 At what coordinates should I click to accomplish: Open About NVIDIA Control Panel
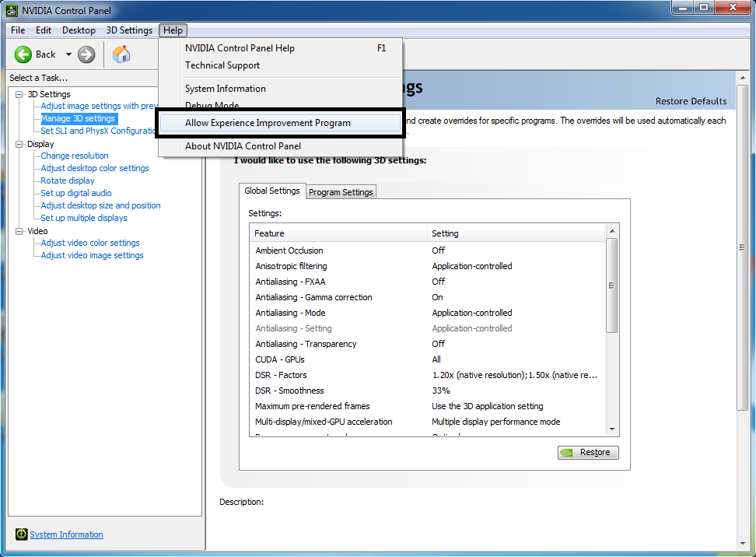click(281, 146)
